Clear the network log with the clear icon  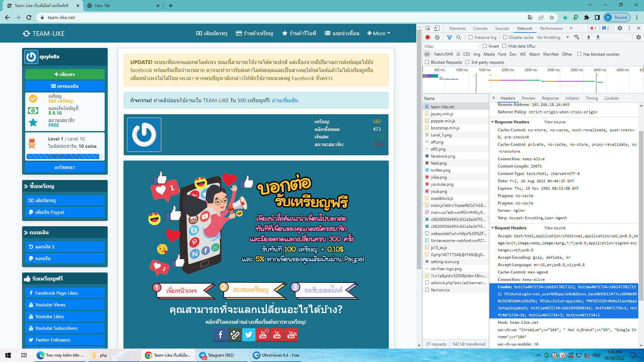[437, 38]
